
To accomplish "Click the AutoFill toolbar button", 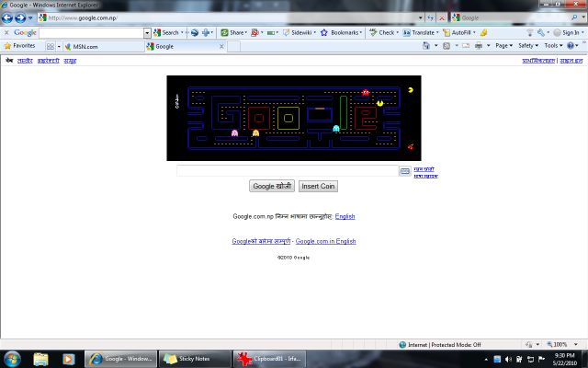I will click(458, 33).
